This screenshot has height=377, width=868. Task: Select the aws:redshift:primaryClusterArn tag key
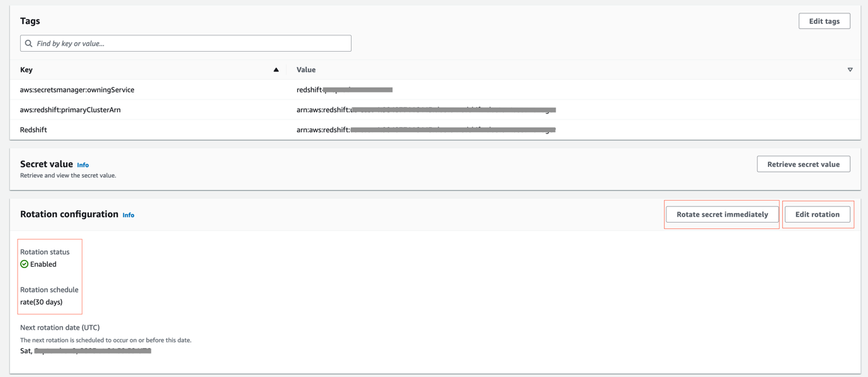pyautogui.click(x=70, y=110)
